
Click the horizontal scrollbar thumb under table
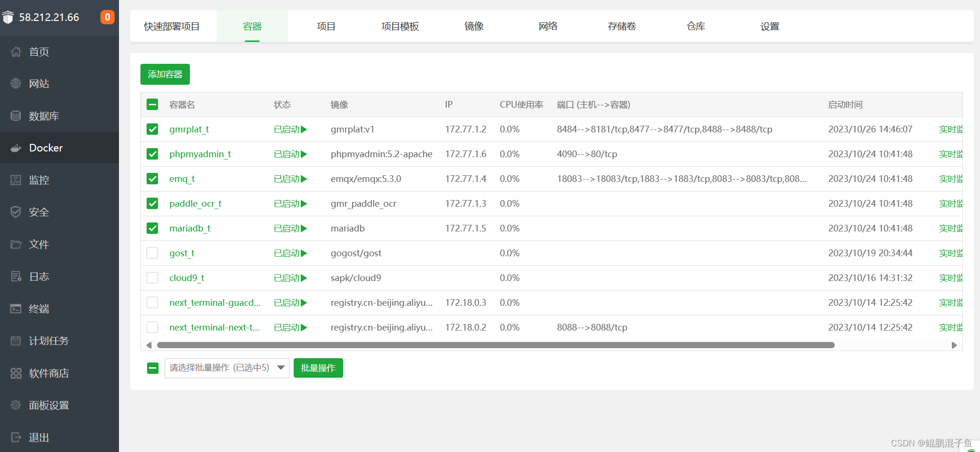(495, 345)
